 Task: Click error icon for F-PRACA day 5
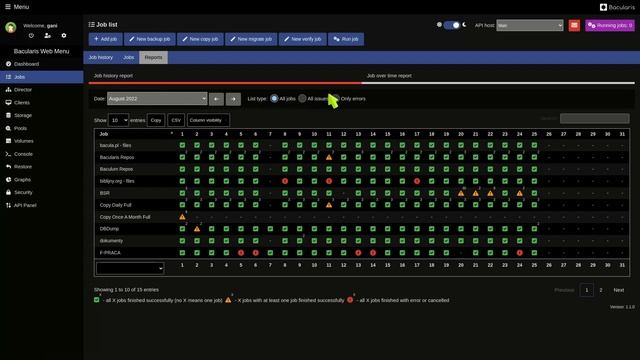pos(241,253)
